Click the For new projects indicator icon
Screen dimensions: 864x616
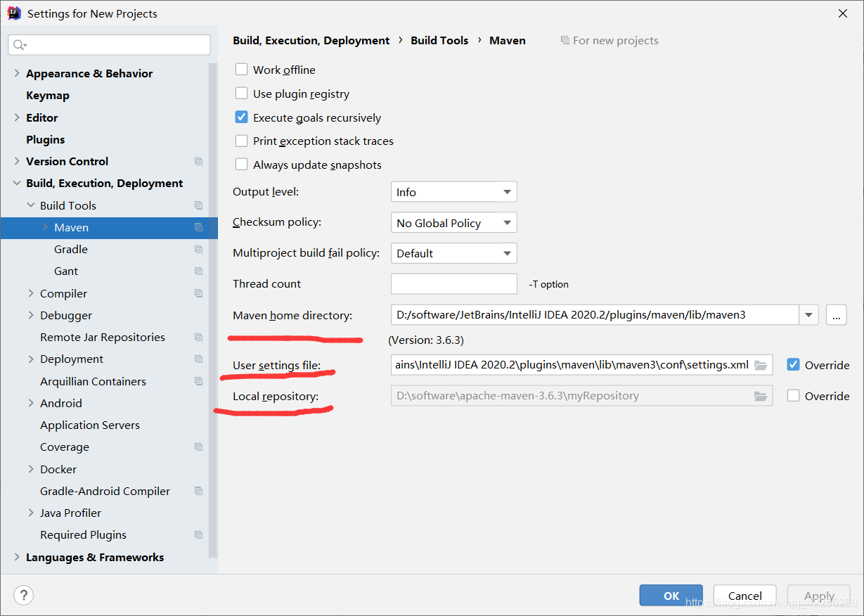point(565,41)
